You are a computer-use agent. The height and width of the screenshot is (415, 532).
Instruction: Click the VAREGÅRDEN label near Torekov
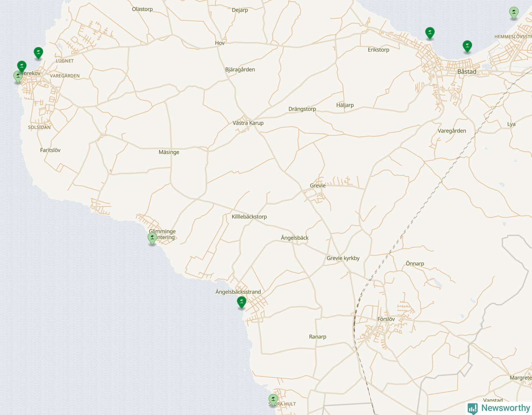tap(65, 76)
